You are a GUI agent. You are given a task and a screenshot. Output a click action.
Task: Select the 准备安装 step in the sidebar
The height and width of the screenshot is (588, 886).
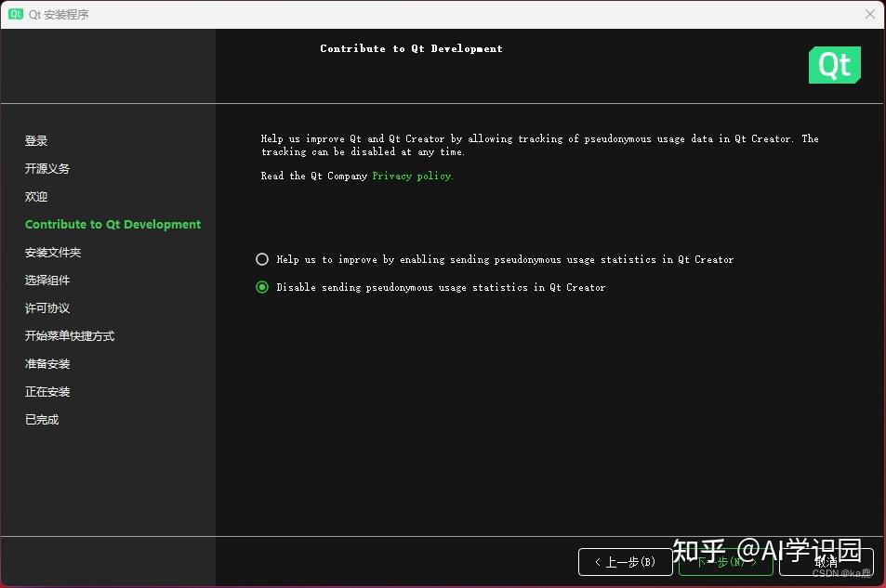(x=46, y=363)
